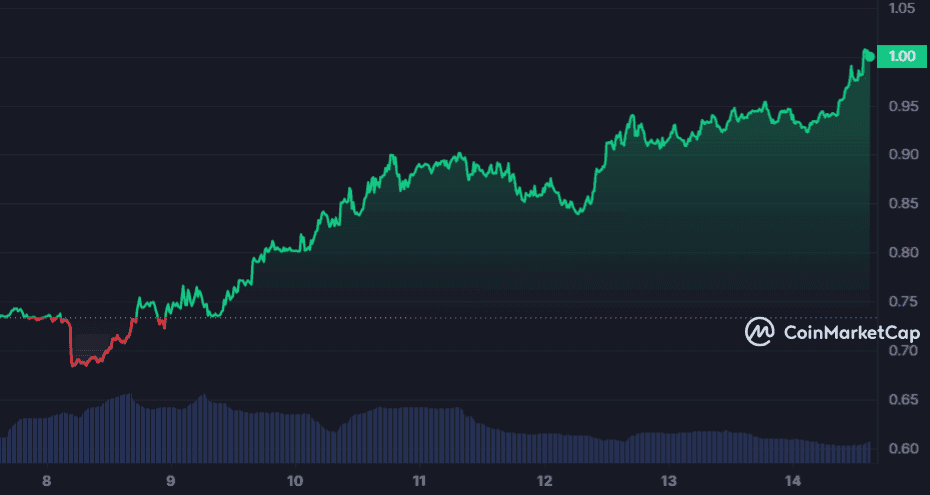This screenshot has width=930, height=495.
Task: Click the 0.95 price axis label
Action: point(902,106)
